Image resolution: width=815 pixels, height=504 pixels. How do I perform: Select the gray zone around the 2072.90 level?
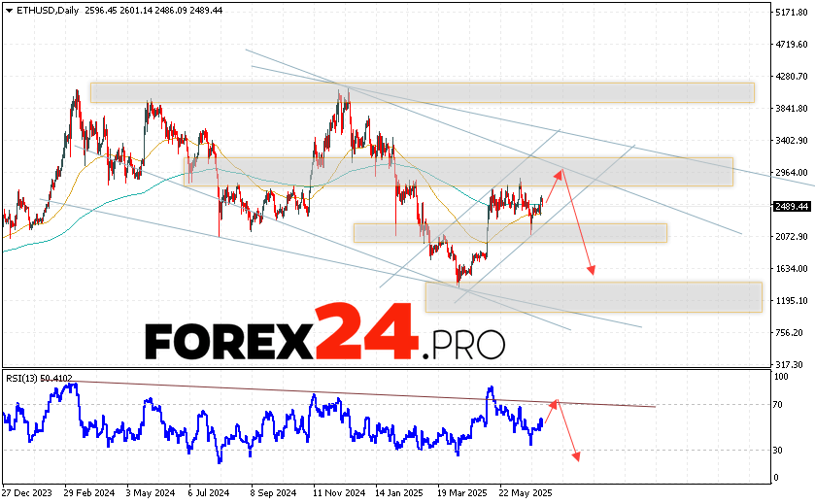pos(510,233)
